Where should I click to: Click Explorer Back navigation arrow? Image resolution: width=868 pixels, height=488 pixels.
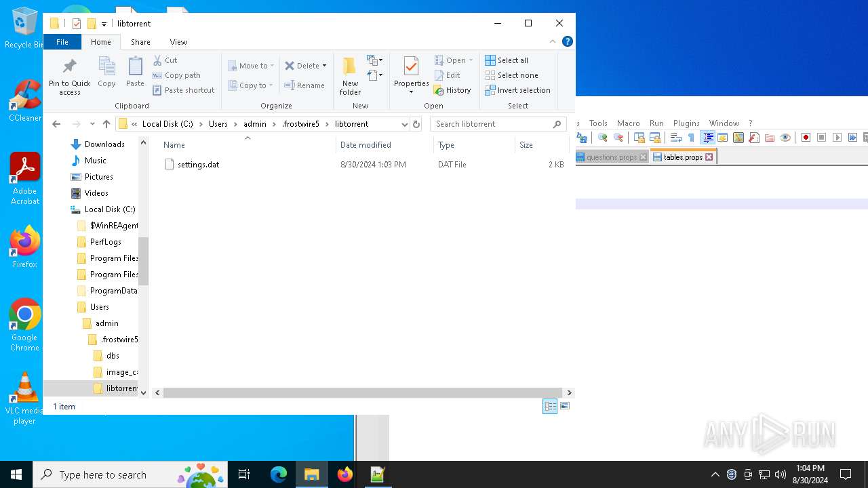[x=56, y=124]
